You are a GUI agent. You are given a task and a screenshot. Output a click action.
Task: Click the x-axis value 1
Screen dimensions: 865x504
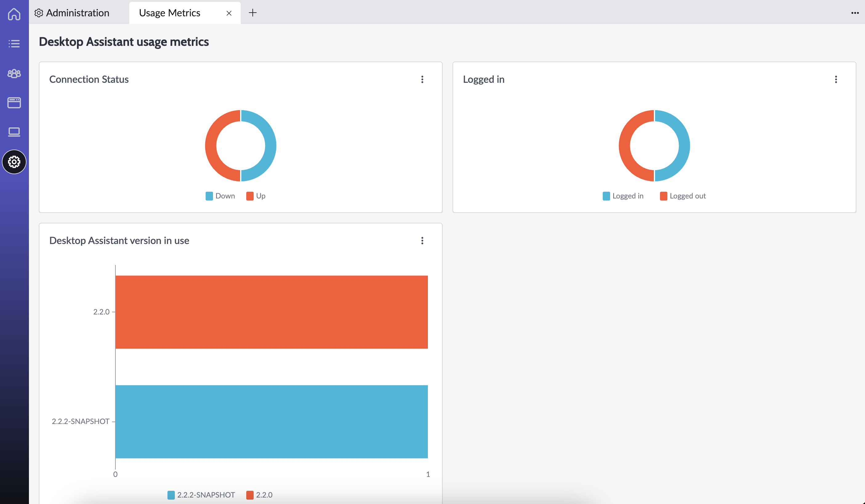[428, 474]
